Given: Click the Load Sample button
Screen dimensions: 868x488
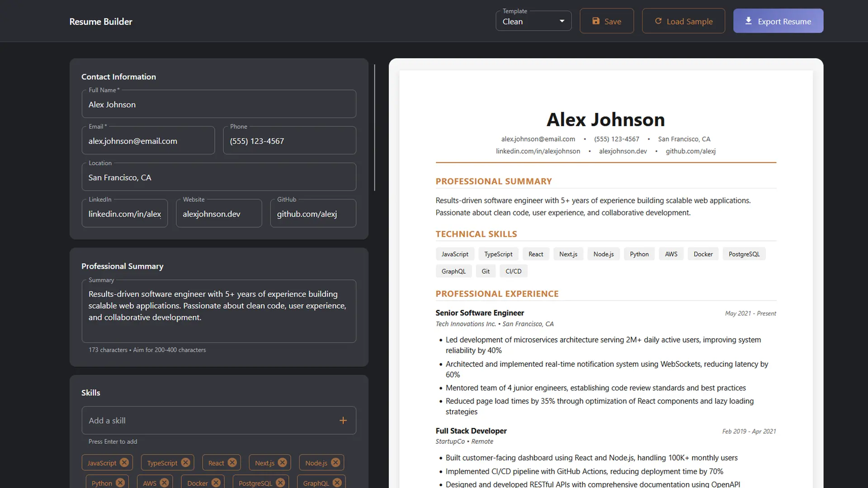Looking at the screenshot, I should point(683,21).
